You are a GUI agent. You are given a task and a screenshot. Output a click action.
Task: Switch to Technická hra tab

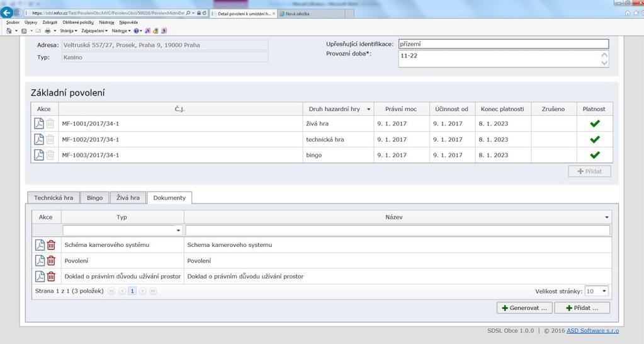pyautogui.click(x=54, y=198)
